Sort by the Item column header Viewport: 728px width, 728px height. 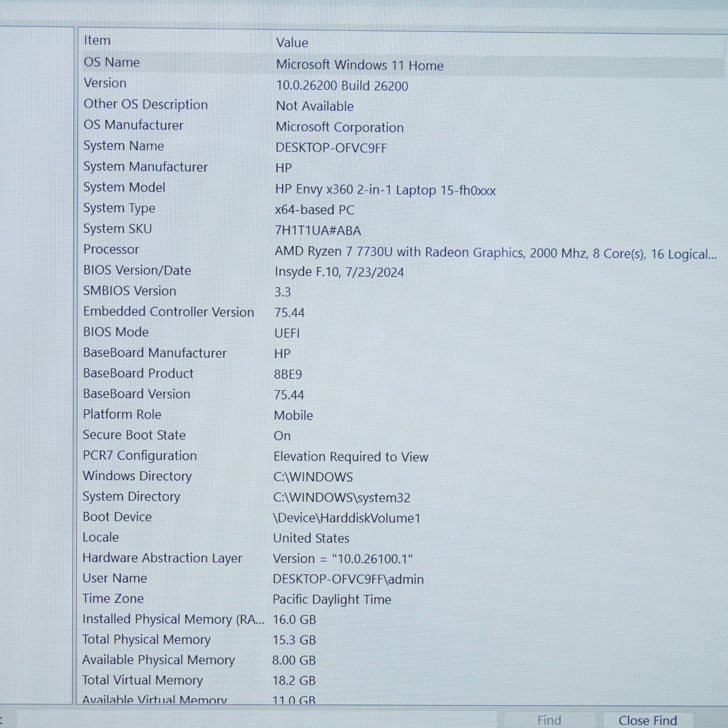(x=97, y=40)
